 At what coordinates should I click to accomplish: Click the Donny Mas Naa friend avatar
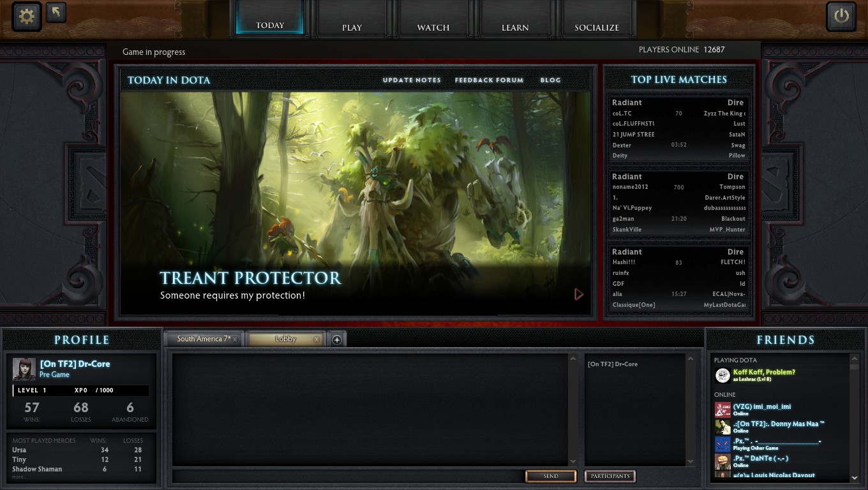coord(722,427)
